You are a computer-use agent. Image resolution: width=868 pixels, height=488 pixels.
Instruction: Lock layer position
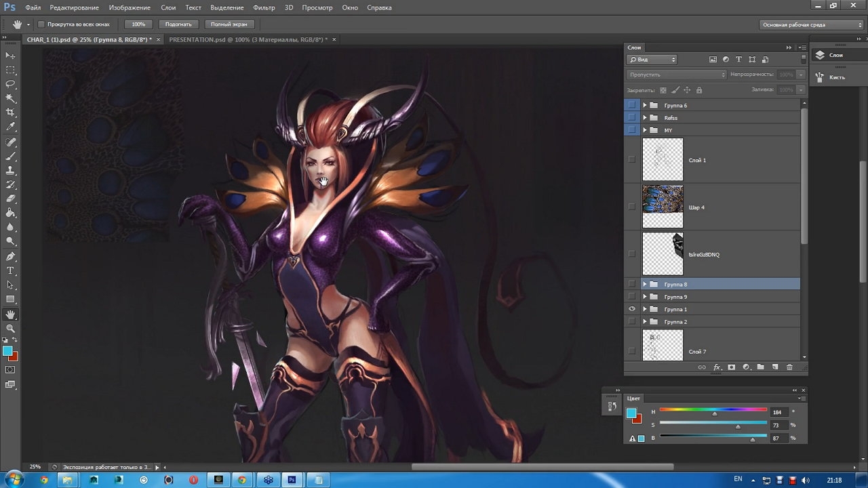[x=687, y=90]
